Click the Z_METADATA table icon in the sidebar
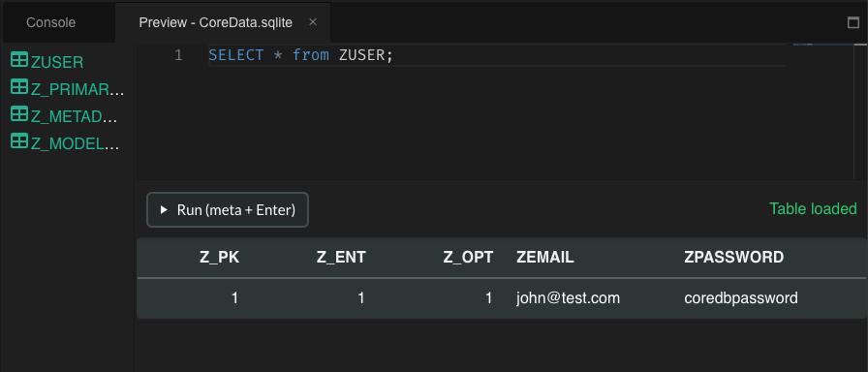The width and height of the screenshot is (868, 372). point(19,114)
